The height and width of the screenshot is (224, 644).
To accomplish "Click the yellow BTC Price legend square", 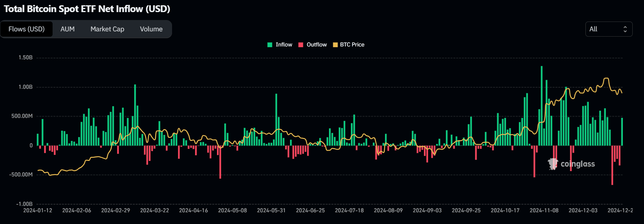I will point(335,45).
